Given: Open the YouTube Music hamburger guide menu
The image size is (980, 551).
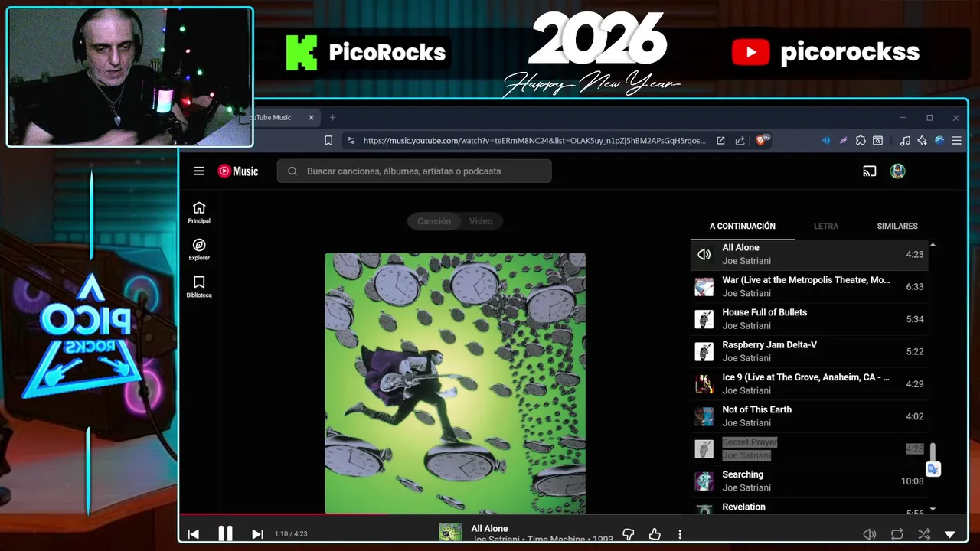Looking at the screenshot, I should (x=199, y=171).
